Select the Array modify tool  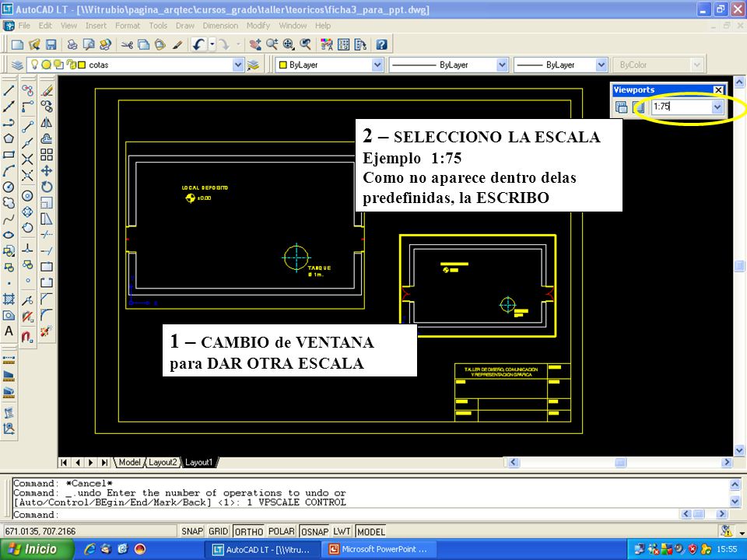pyautogui.click(x=46, y=155)
